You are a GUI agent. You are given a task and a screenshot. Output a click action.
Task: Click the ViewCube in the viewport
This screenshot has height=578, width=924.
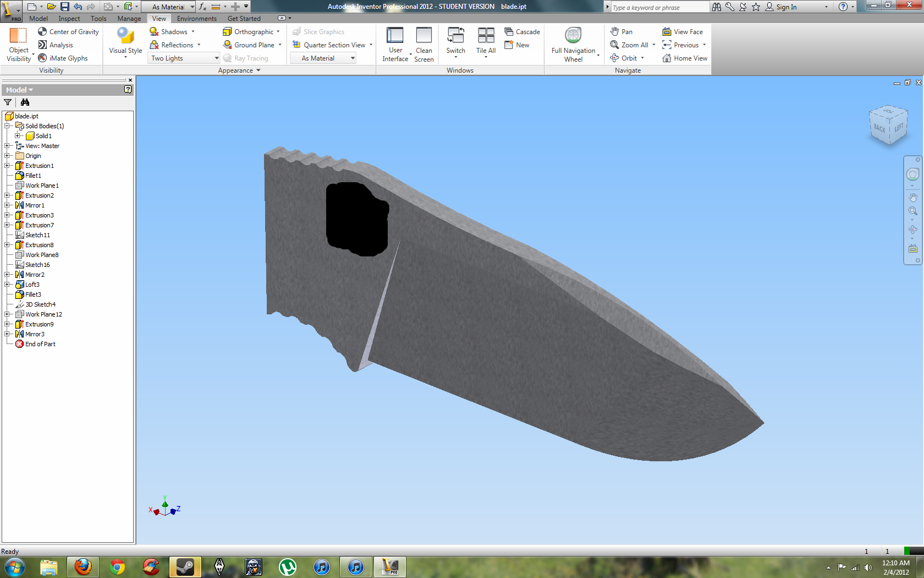click(x=888, y=126)
